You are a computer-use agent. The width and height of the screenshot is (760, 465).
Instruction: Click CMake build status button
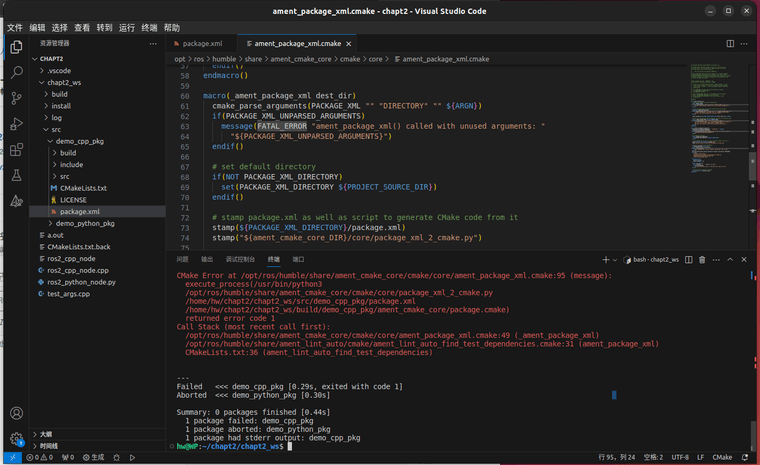pyautogui.click(x=93, y=457)
